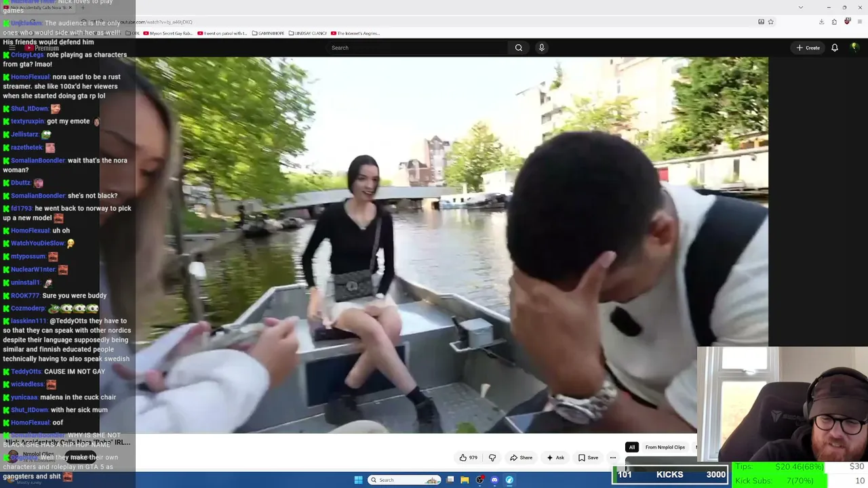This screenshot has height=488, width=868.
Task: Like the video with 979 likes
Action: tap(469, 457)
